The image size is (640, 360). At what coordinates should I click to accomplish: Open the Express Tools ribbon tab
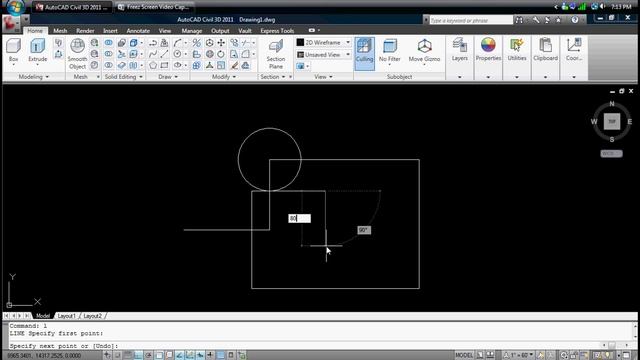pyautogui.click(x=277, y=31)
